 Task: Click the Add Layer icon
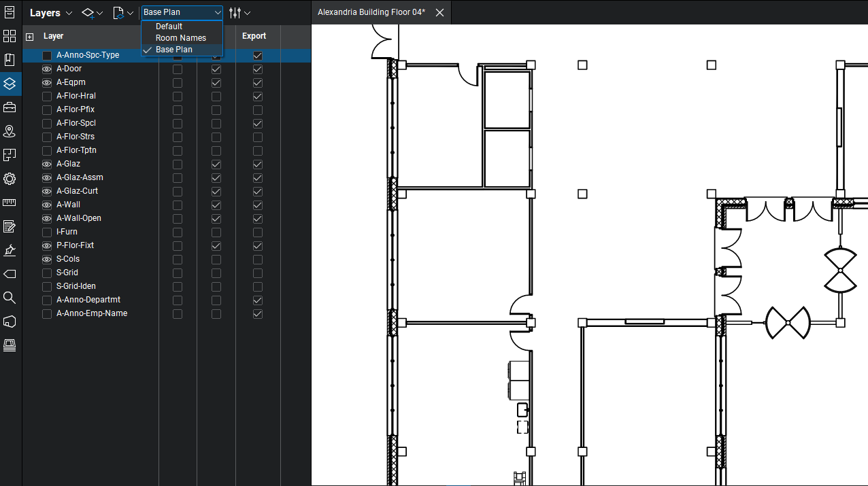point(88,13)
